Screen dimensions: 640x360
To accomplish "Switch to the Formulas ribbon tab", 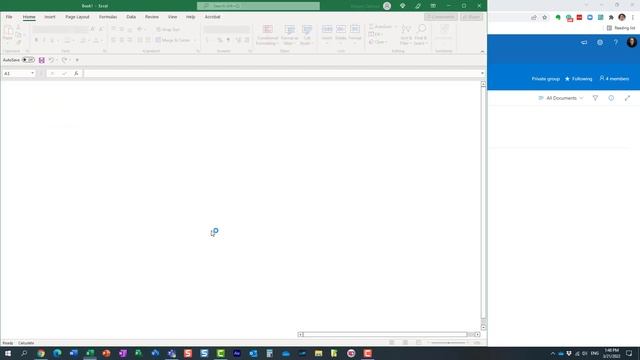I will tap(108, 17).
